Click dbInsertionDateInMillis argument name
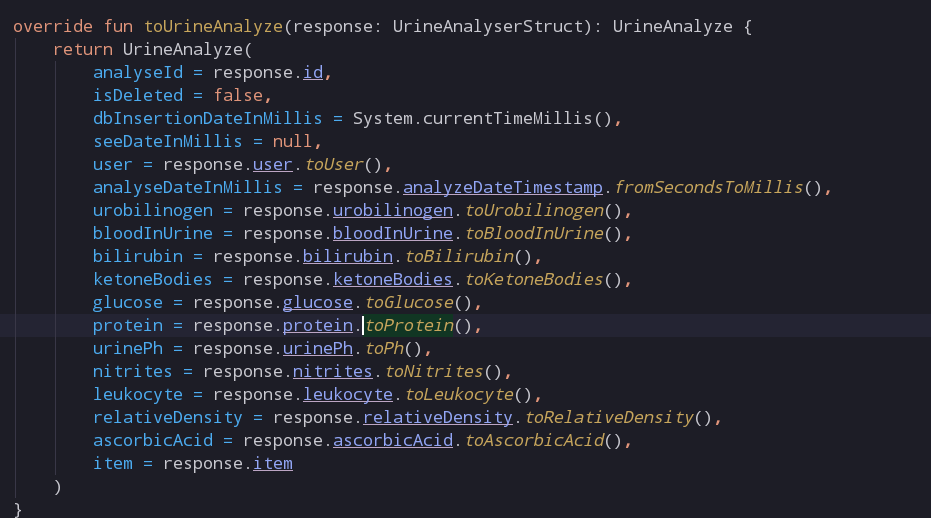The width and height of the screenshot is (931, 518). [x=208, y=118]
